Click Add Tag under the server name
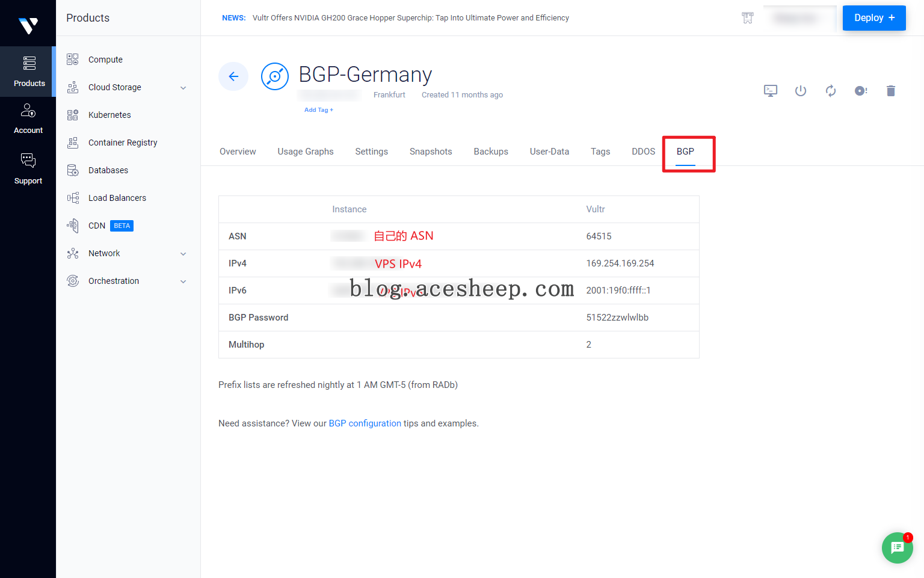This screenshot has width=924, height=578. 319,109
